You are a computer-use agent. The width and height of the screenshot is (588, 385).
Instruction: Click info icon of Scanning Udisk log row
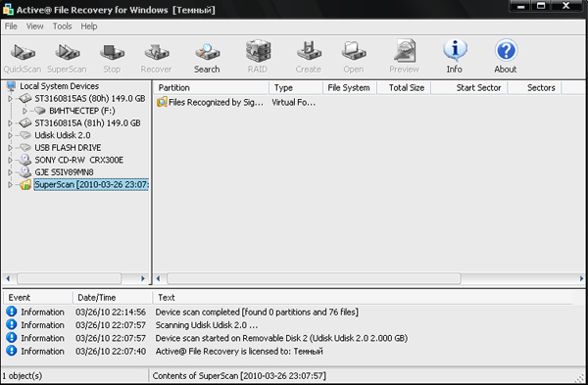[x=12, y=324]
